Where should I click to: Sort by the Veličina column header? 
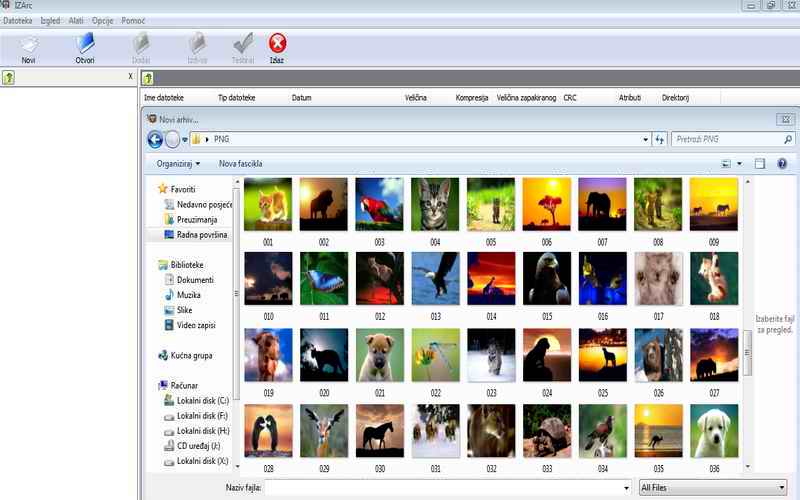pyautogui.click(x=416, y=97)
